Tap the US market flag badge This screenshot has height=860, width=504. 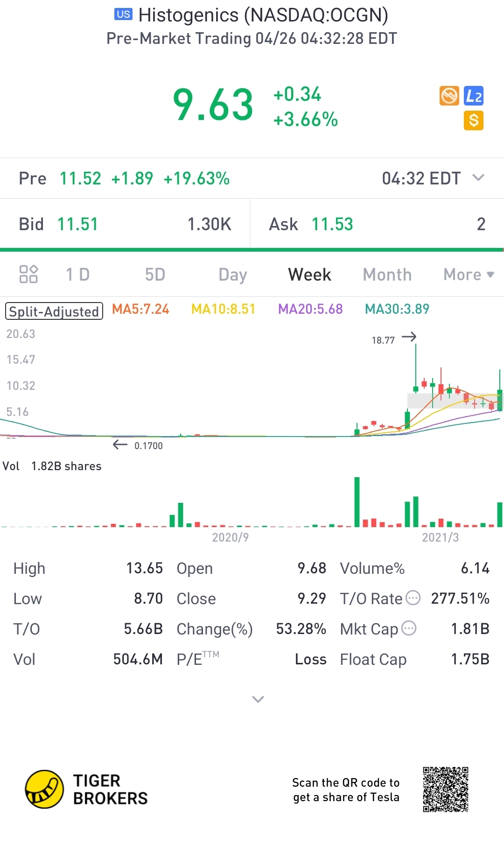[x=123, y=14]
